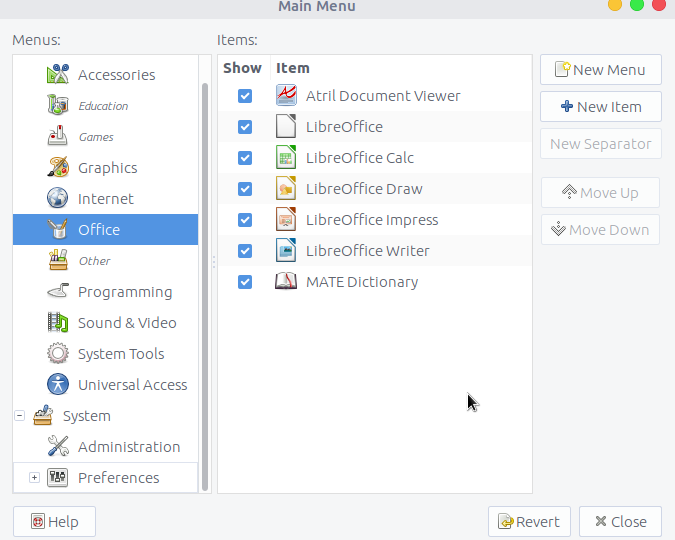Click the Games joystick icon
Image resolution: width=675 pixels, height=540 pixels.
coord(58,137)
